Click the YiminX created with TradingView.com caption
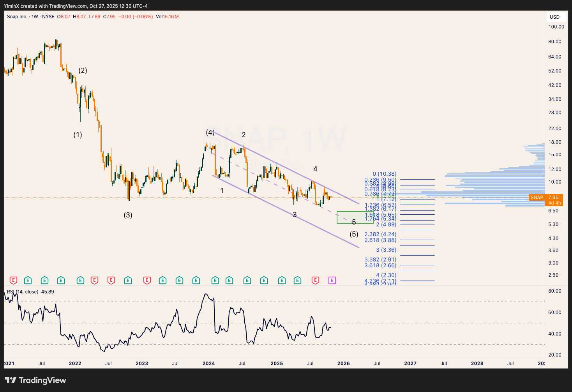Image resolution: width=572 pixels, height=392 pixels. click(x=76, y=6)
